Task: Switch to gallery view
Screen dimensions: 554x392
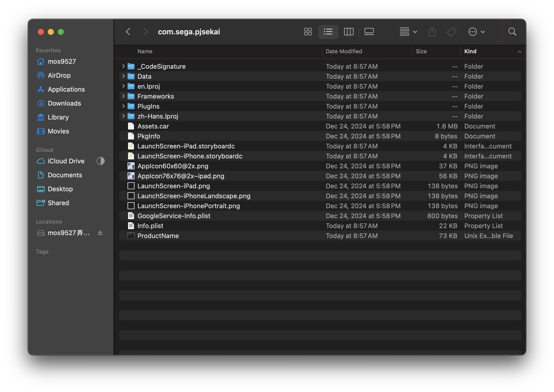Action: [369, 32]
